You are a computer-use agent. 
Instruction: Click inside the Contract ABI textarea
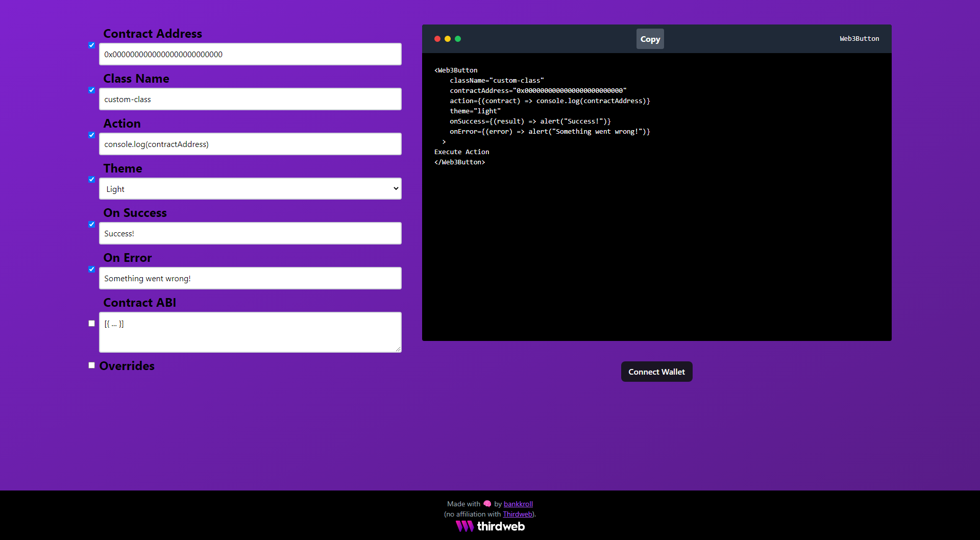(250, 332)
